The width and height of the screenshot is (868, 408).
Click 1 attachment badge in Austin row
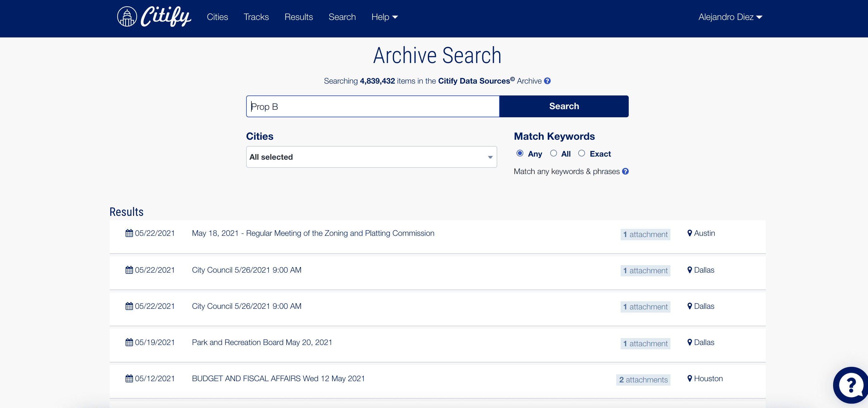point(645,234)
